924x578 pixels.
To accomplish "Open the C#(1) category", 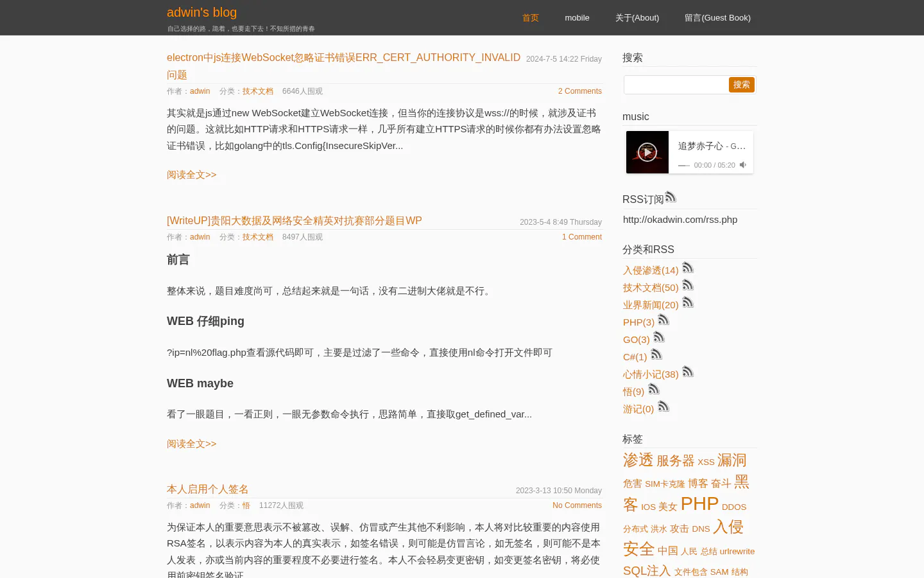I will click(x=635, y=357).
